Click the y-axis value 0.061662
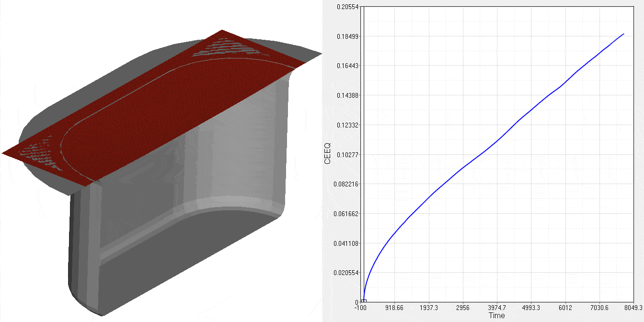Viewport: 644px width, 322px height. (346, 214)
